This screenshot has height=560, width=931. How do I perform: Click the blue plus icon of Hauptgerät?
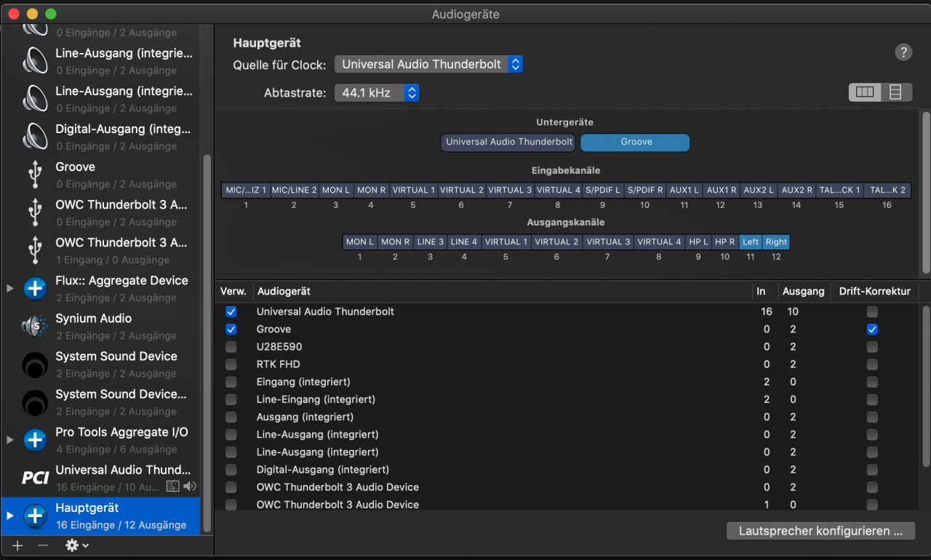click(35, 516)
